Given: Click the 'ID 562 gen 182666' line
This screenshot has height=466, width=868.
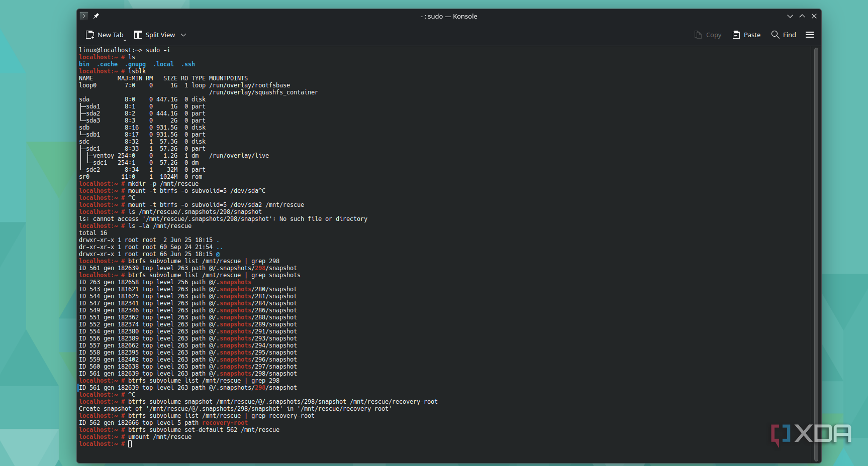Looking at the screenshot, I should click(x=163, y=423).
